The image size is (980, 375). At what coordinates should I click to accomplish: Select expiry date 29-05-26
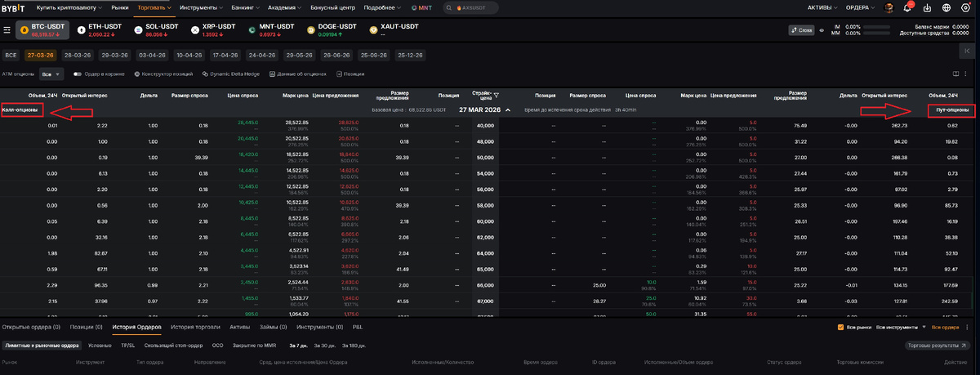pyautogui.click(x=299, y=55)
